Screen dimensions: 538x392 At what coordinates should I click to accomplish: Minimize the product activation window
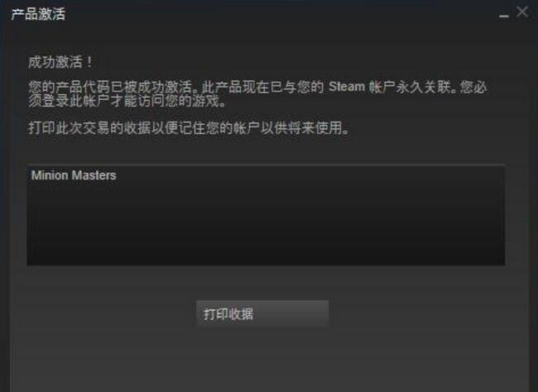pos(504,16)
